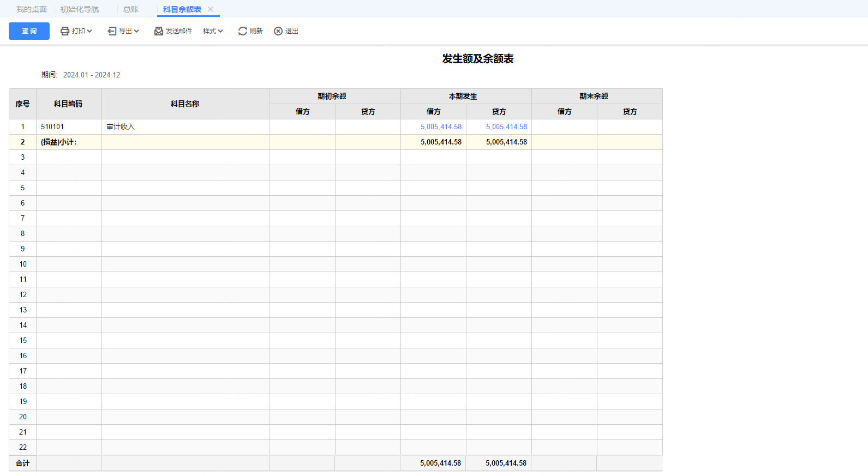Switch to the 初始化导航 tab
This screenshot has width=868, height=476.
coord(80,9)
